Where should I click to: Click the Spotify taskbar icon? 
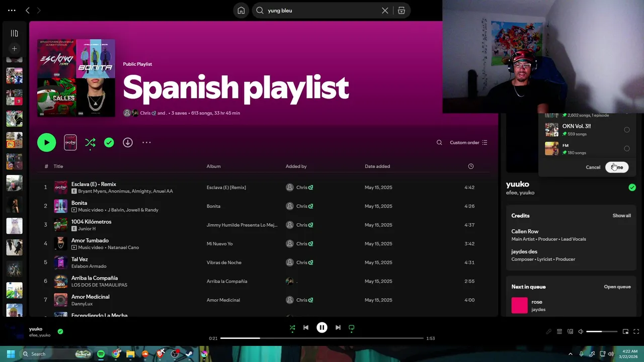(101, 354)
